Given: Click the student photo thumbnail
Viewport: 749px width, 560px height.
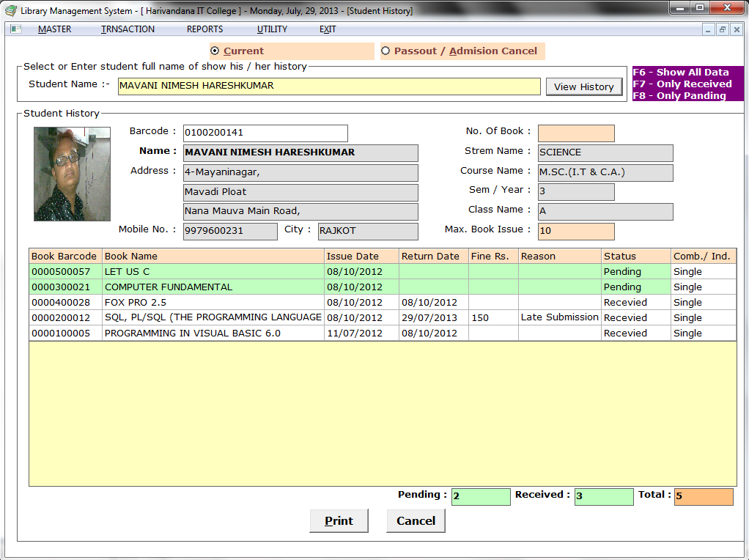Looking at the screenshot, I should click(72, 174).
